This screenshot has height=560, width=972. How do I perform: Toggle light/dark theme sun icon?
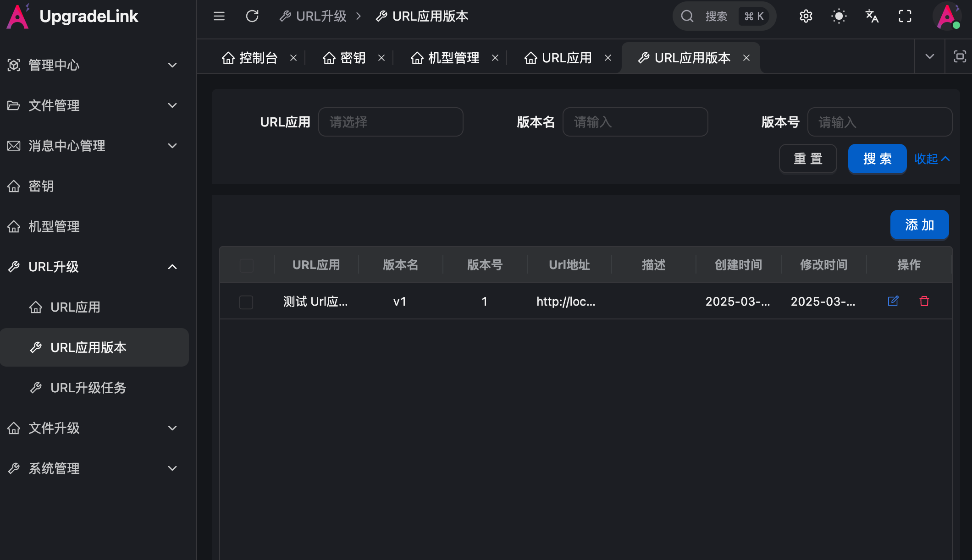(839, 16)
